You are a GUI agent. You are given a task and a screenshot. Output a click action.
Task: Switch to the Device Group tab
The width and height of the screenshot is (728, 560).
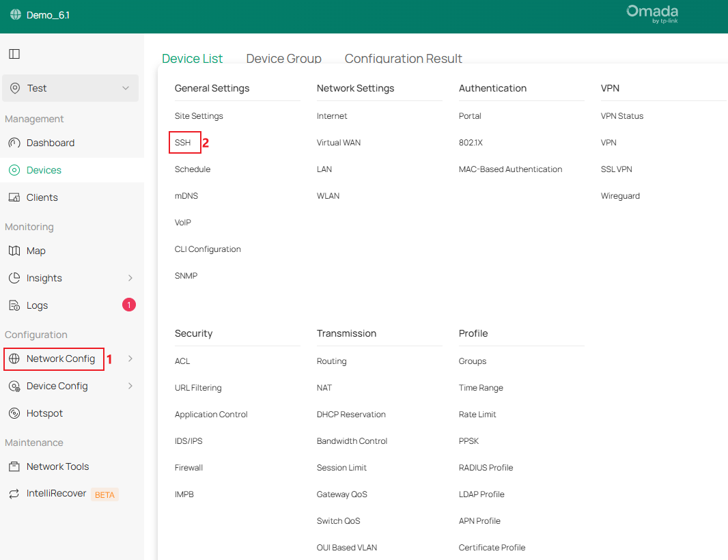tap(284, 59)
